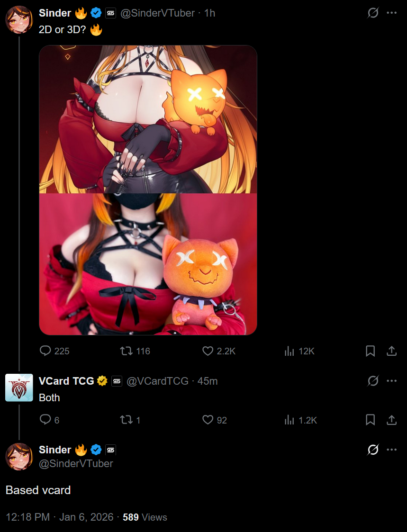Open more options on VCard TCG reply
This screenshot has width=407, height=532.
[392, 381]
